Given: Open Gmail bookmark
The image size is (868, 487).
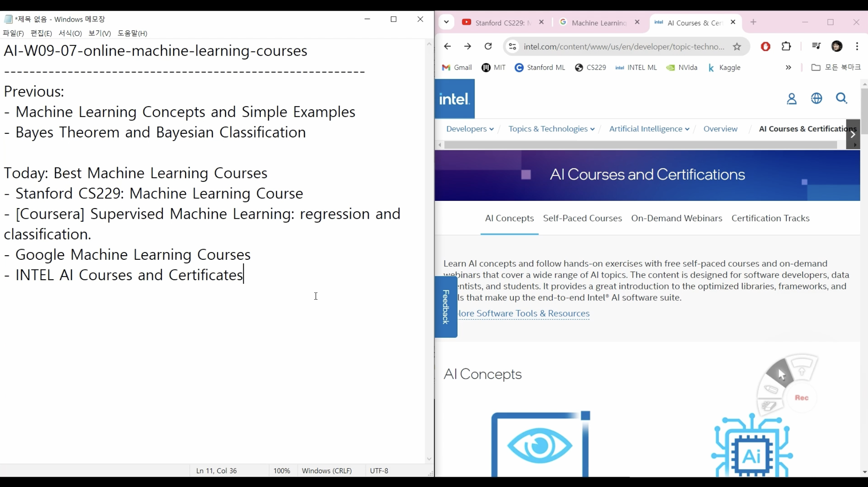Looking at the screenshot, I should coord(457,67).
